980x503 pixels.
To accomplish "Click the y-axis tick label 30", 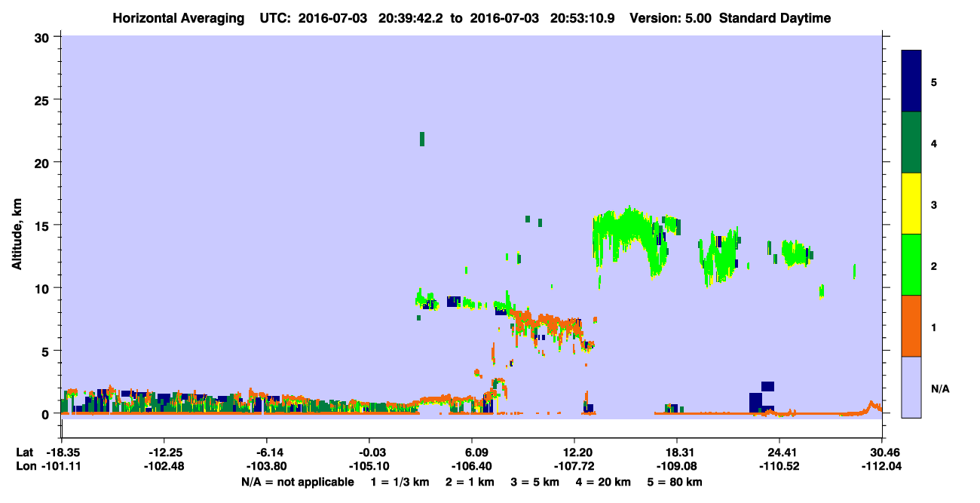I will click(x=44, y=37).
